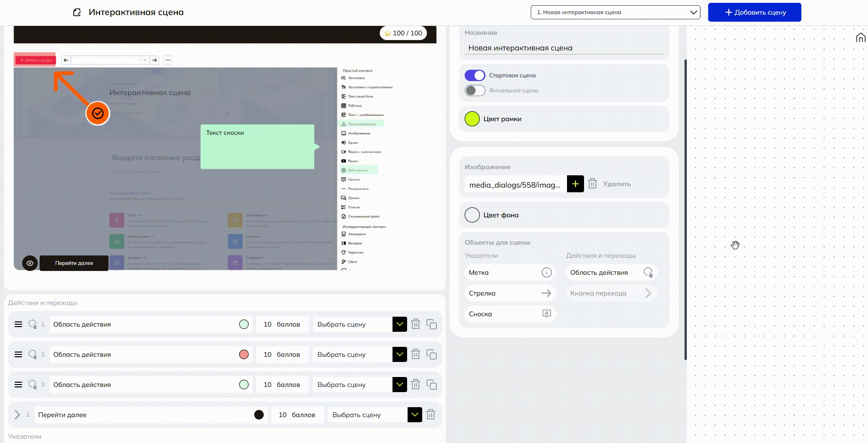Click the Название scene name input field
Screen dimensions: 868x443
tap(564, 48)
